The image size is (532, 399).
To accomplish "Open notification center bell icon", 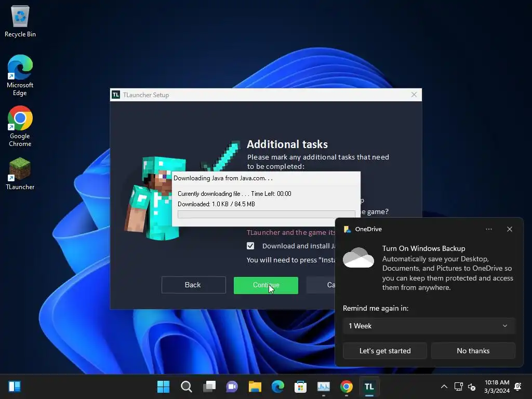I will tap(518, 387).
